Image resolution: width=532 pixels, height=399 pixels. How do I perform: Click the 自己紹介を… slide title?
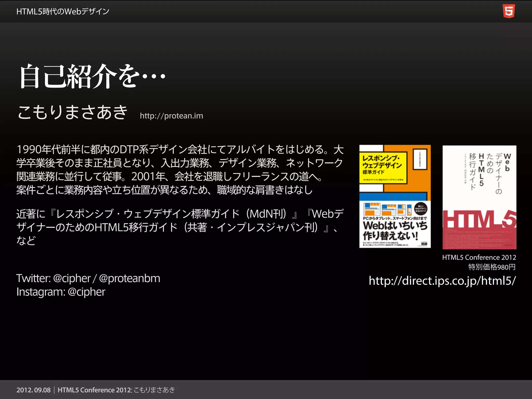[92, 77]
